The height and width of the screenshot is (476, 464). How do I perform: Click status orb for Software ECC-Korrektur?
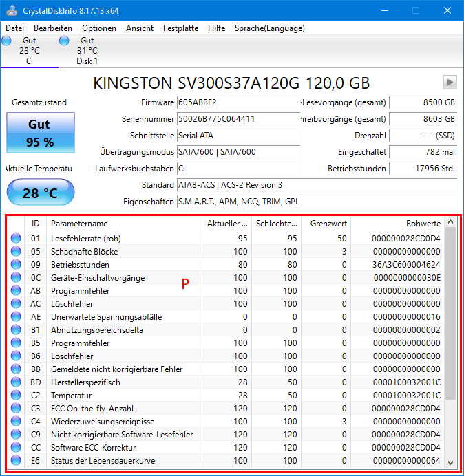(16, 447)
